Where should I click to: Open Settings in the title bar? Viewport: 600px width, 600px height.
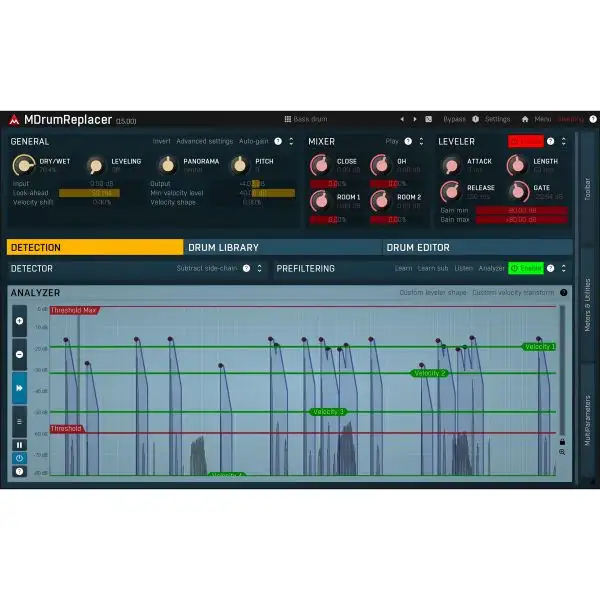coord(497,119)
